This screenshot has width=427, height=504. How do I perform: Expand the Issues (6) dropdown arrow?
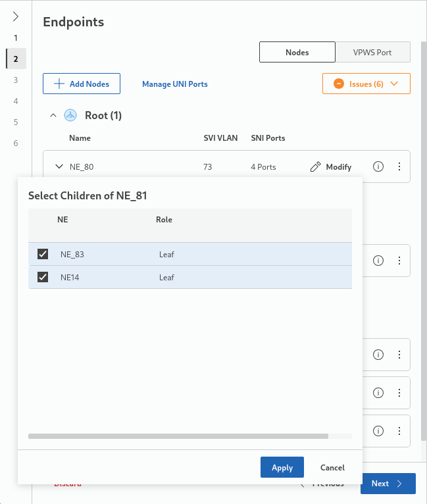pos(395,84)
